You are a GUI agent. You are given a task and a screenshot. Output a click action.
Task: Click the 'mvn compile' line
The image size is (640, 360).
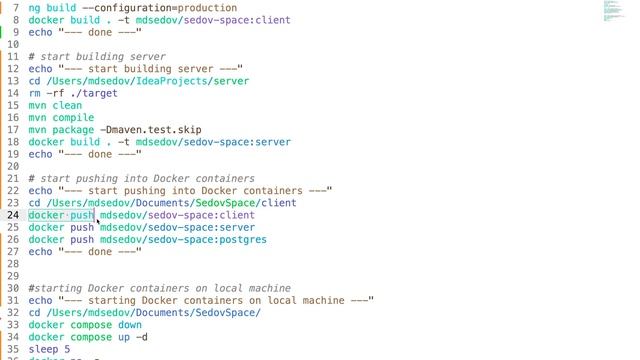61,118
